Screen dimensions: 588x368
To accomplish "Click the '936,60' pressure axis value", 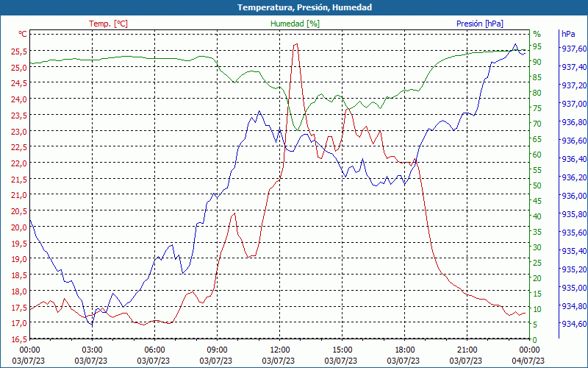I will tap(574, 141).
